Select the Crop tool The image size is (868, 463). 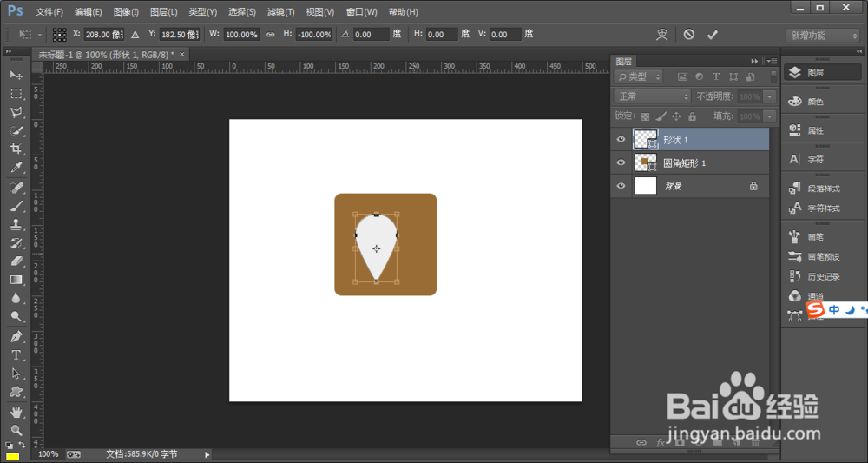pos(16,149)
